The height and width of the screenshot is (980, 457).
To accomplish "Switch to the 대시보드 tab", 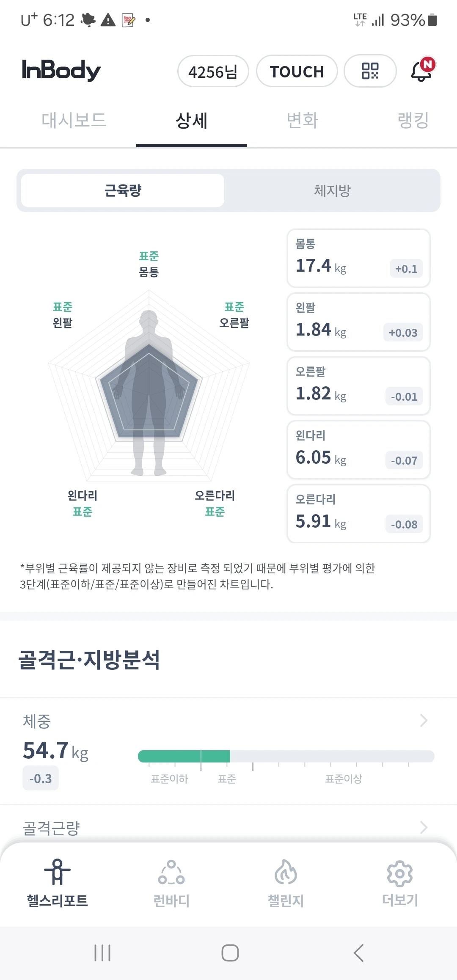I will pyautogui.click(x=74, y=120).
